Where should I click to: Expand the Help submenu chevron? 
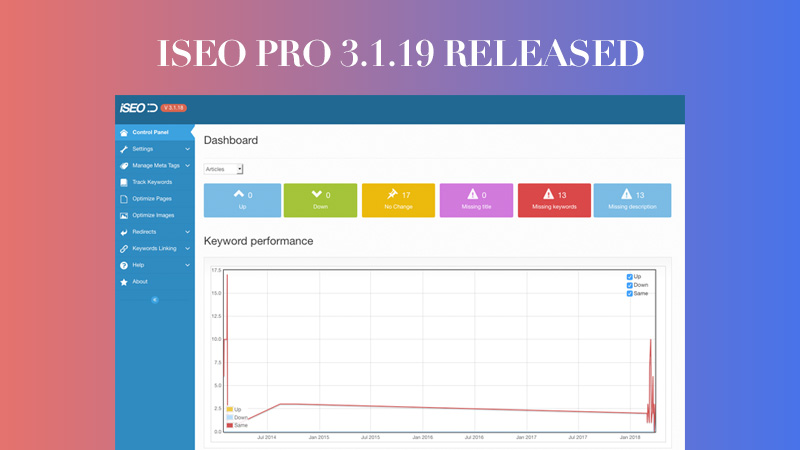pos(187,265)
